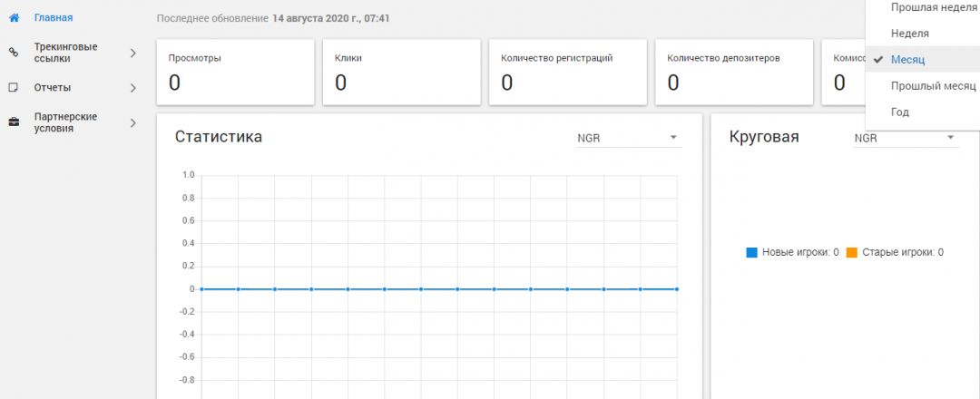This screenshot has width=980, height=399.
Task: Click the Количество депозитеров stat card
Action: (733, 72)
